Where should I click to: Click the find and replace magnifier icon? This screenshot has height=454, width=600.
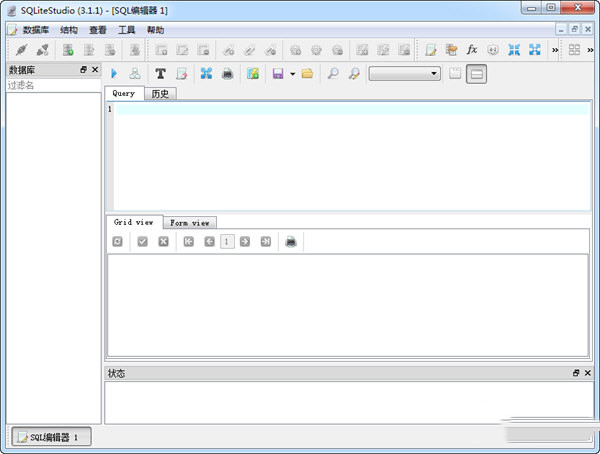point(354,73)
